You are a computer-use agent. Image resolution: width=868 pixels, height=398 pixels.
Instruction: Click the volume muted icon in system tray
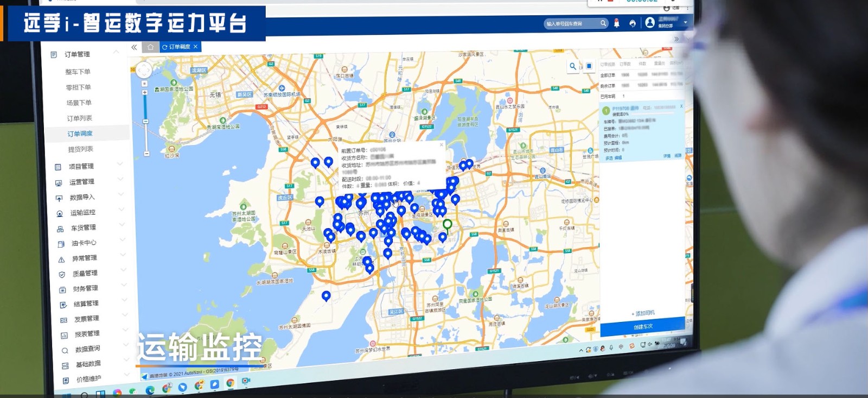650,344
